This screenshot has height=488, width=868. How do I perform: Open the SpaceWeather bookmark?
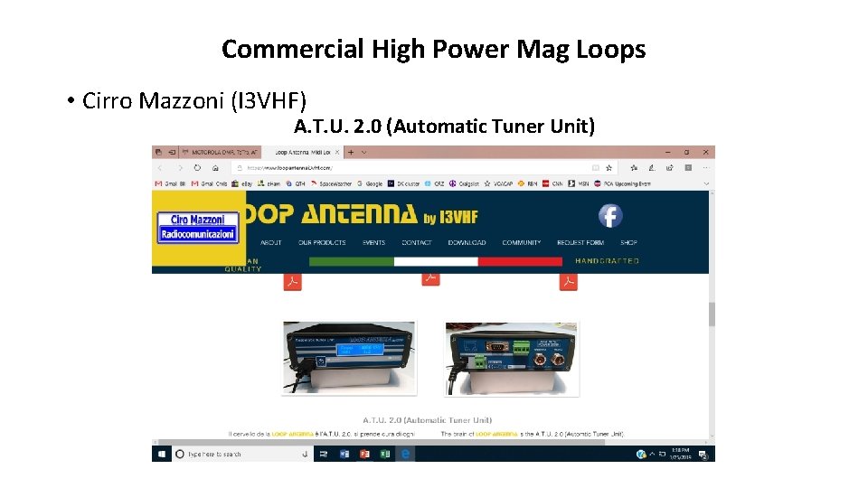[x=331, y=183]
